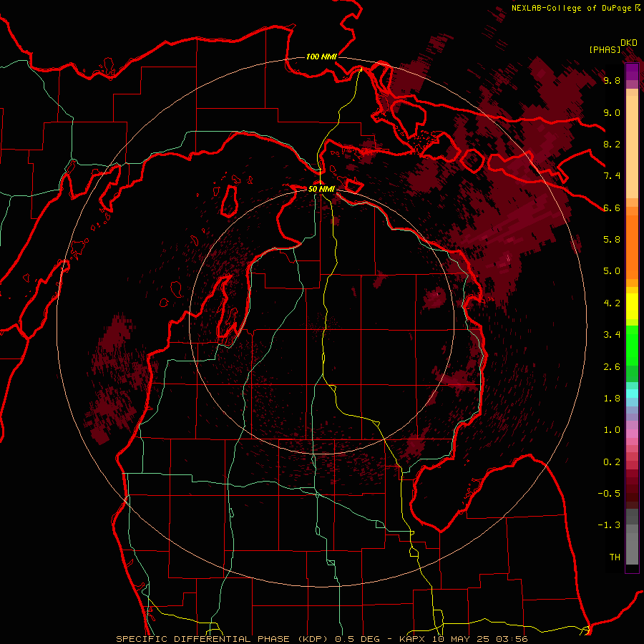Click the 100 NMI range ring label

321,57
